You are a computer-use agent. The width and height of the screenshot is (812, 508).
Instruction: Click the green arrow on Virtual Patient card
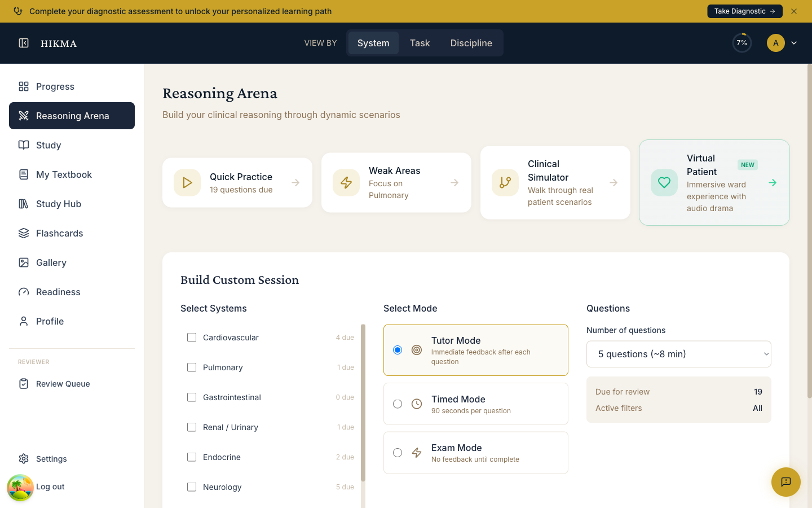coord(773,182)
